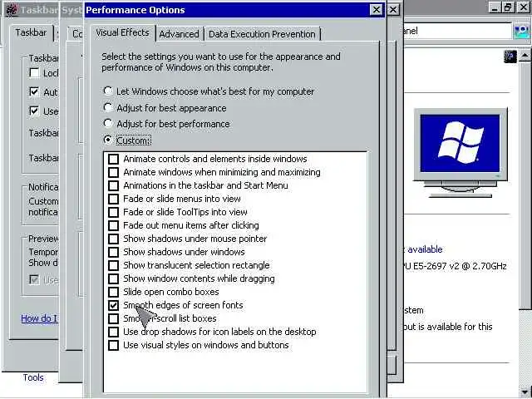
Task: Choose Adjust for best performance
Action: coord(108,123)
